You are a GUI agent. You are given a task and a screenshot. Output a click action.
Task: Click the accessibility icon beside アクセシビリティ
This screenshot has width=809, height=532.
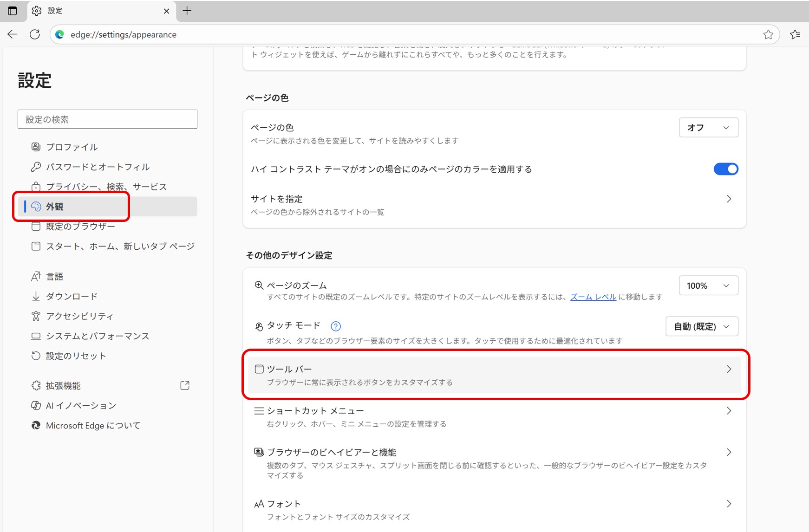36,316
